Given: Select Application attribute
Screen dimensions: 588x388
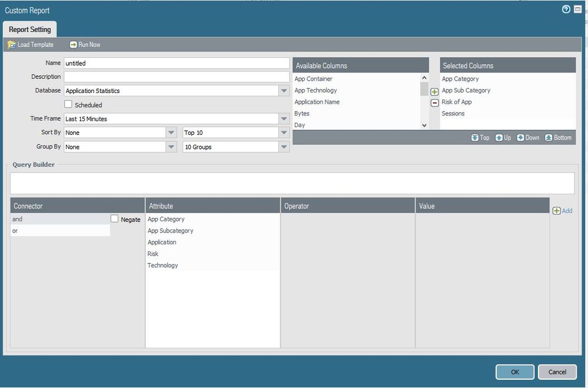Looking at the screenshot, I should pos(212,243).
